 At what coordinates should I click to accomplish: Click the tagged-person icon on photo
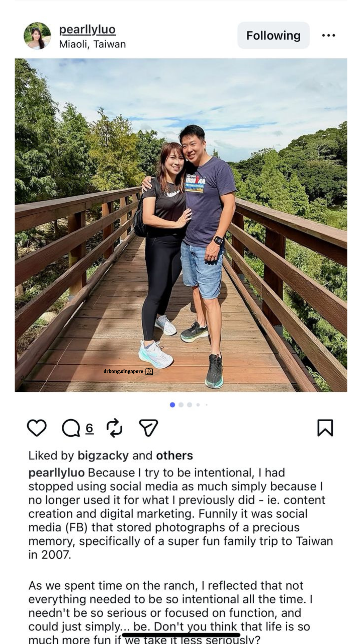click(x=149, y=372)
